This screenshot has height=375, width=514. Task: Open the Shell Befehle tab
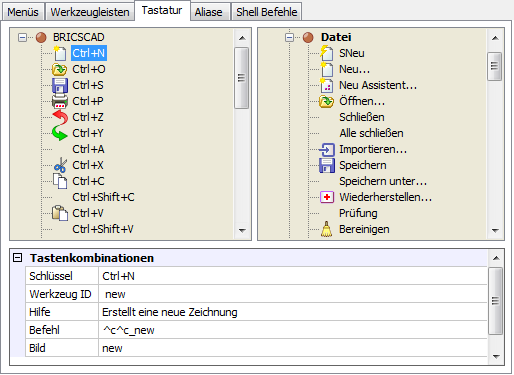pyautogui.click(x=267, y=12)
